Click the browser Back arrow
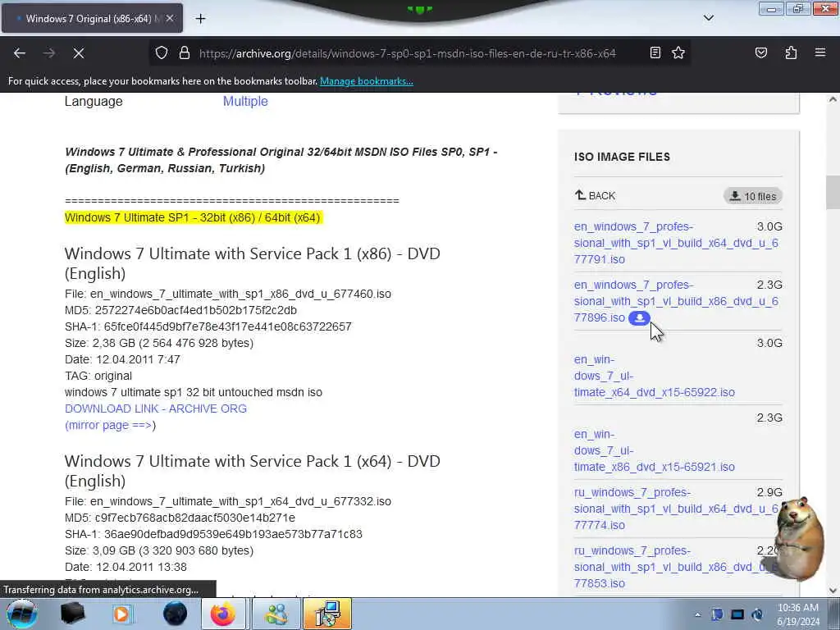Screen dimensions: 840x630 pyautogui.click(x=20, y=53)
